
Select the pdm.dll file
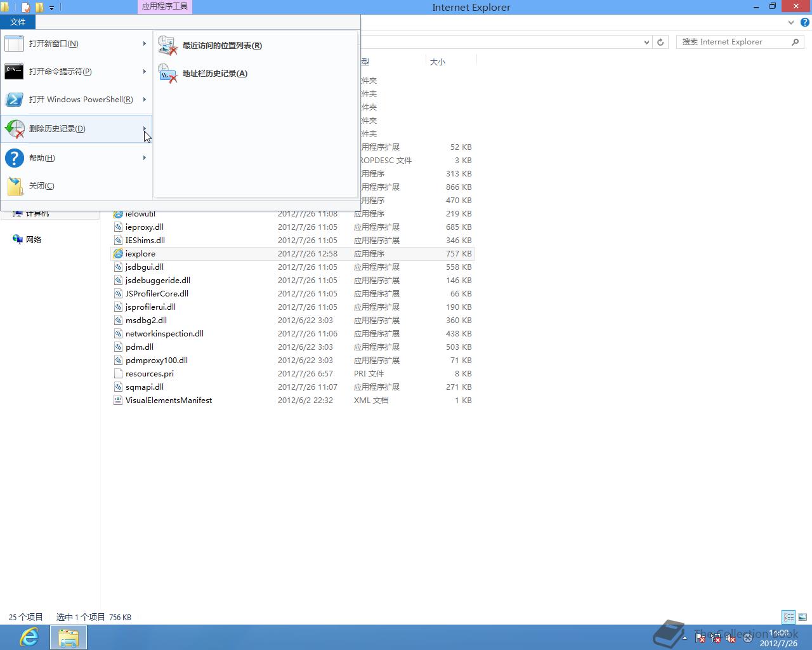140,347
